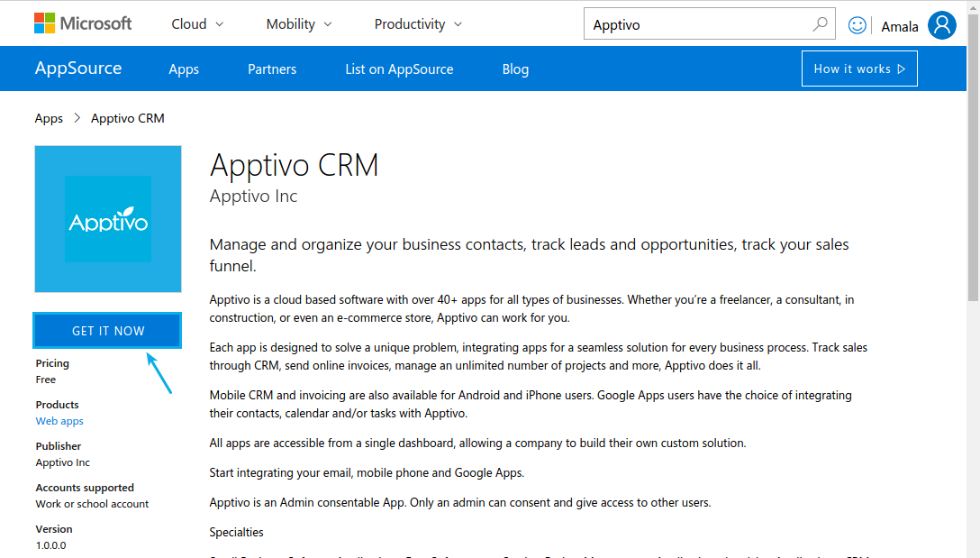The image size is (980, 558).
Task: Open the Partners tab
Action: [272, 69]
